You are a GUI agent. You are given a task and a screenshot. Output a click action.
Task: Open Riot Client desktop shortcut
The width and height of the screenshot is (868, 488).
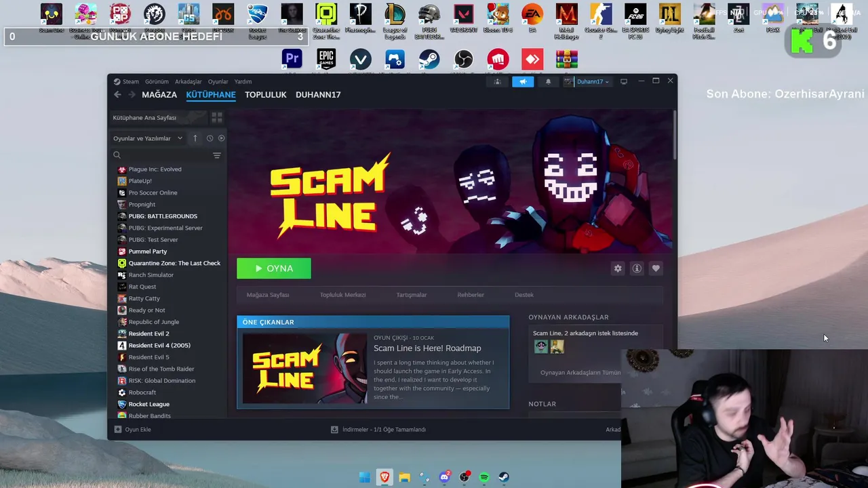(498, 60)
